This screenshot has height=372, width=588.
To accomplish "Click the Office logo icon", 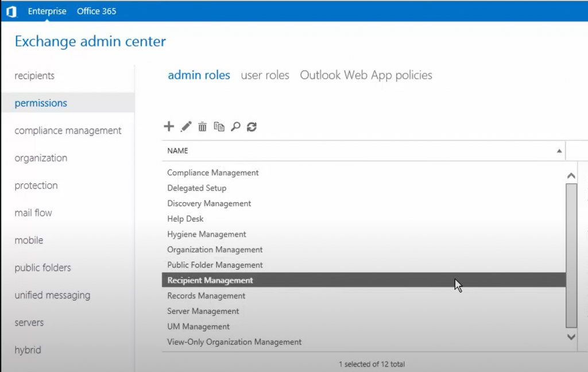I will (11, 11).
